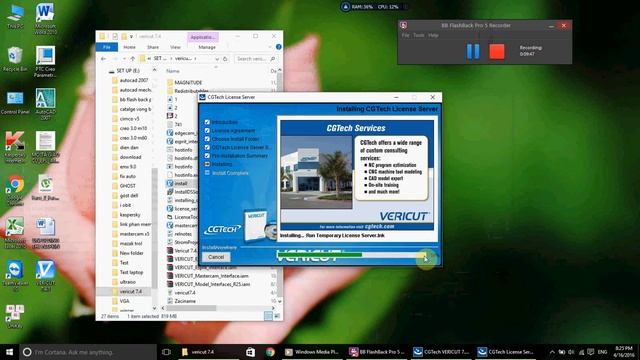
Task: Stop recording with the red square button
Action: point(497,51)
